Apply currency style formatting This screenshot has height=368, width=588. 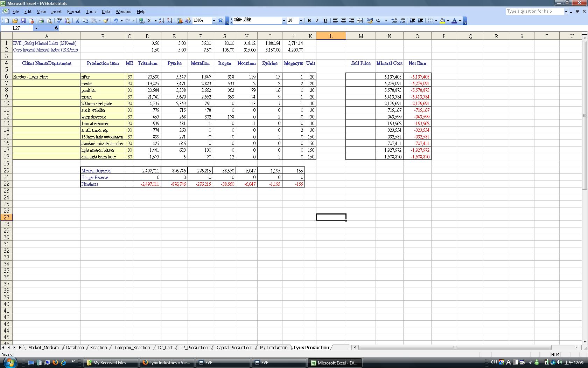pos(370,21)
